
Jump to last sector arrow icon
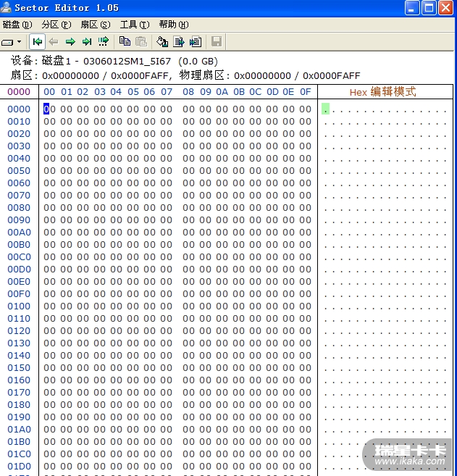point(87,41)
